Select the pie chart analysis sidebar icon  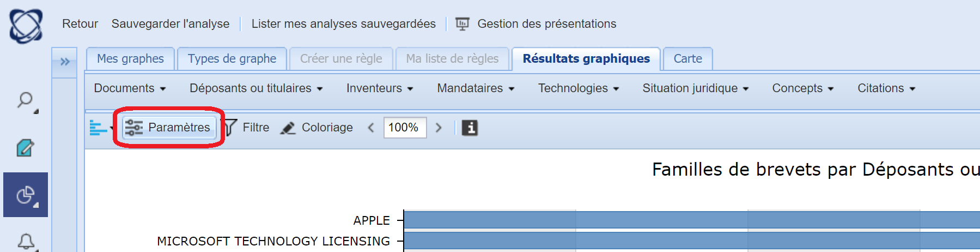pyautogui.click(x=25, y=195)
